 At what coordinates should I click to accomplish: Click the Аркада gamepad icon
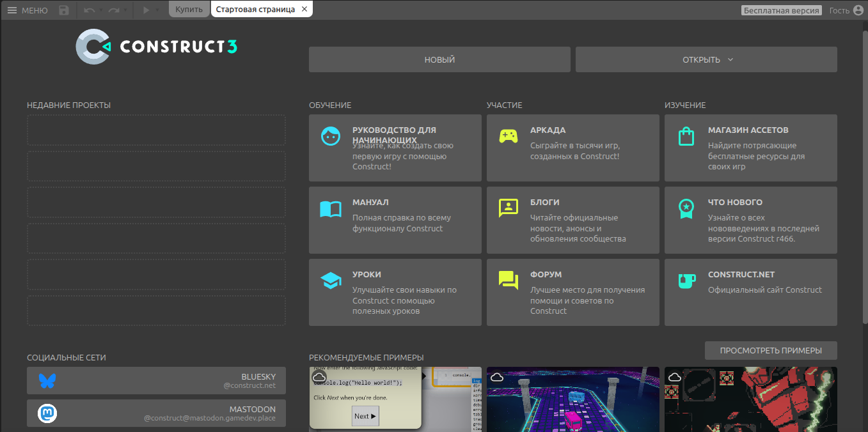point(509,136)
